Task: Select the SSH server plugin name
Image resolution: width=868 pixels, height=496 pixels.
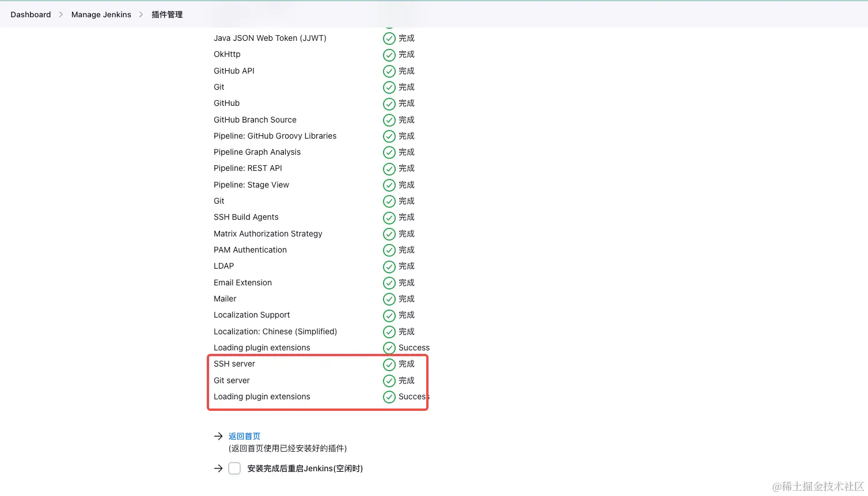Action: (234, 364)
